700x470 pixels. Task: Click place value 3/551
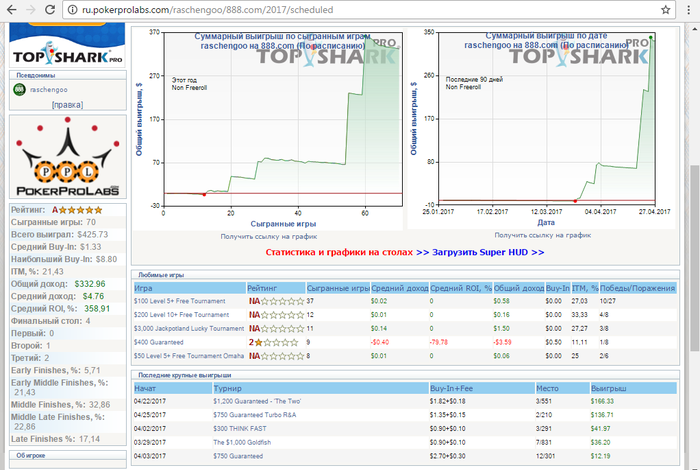[544, 401]
